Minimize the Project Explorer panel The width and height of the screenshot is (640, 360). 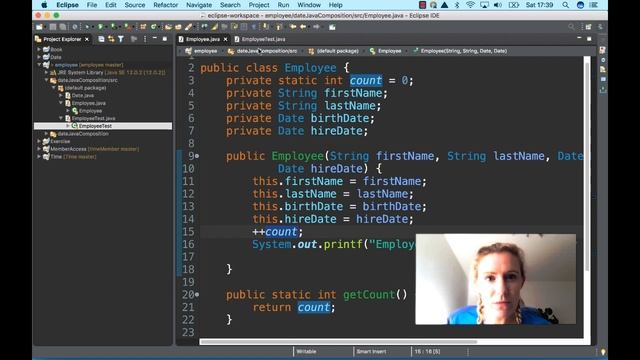(x=155, y=39)
